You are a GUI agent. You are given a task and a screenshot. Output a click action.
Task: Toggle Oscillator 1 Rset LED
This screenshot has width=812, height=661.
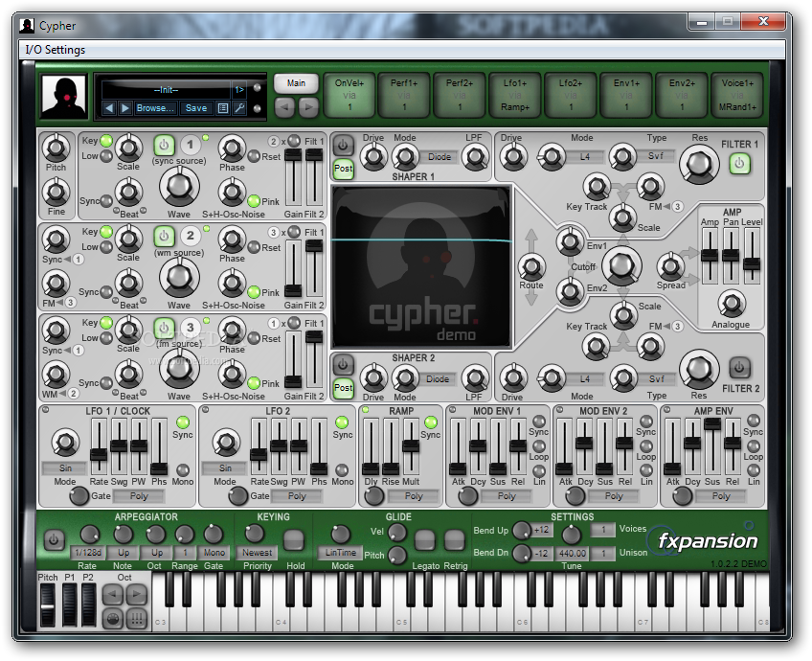(x=254, y=156)
